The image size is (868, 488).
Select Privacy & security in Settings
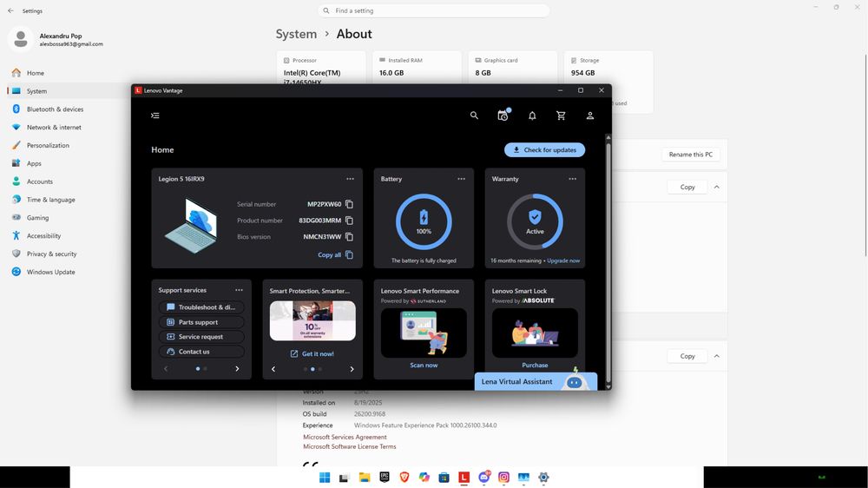point(51,254)
